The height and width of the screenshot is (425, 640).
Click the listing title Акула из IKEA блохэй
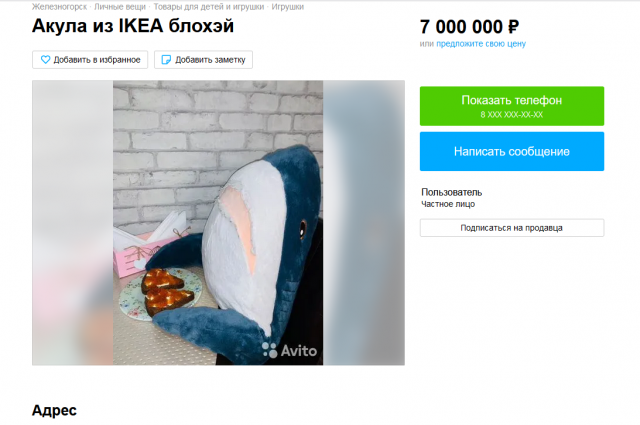[x=133, y=26]
